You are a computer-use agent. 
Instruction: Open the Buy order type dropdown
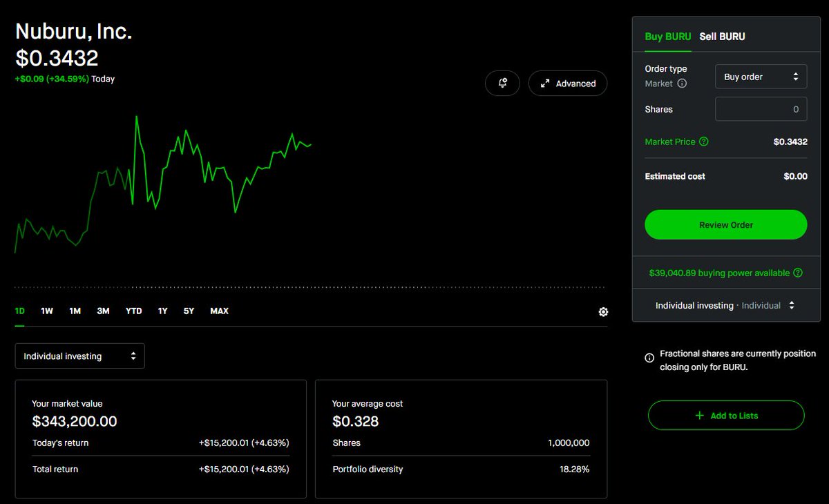[x=761, y=77]
